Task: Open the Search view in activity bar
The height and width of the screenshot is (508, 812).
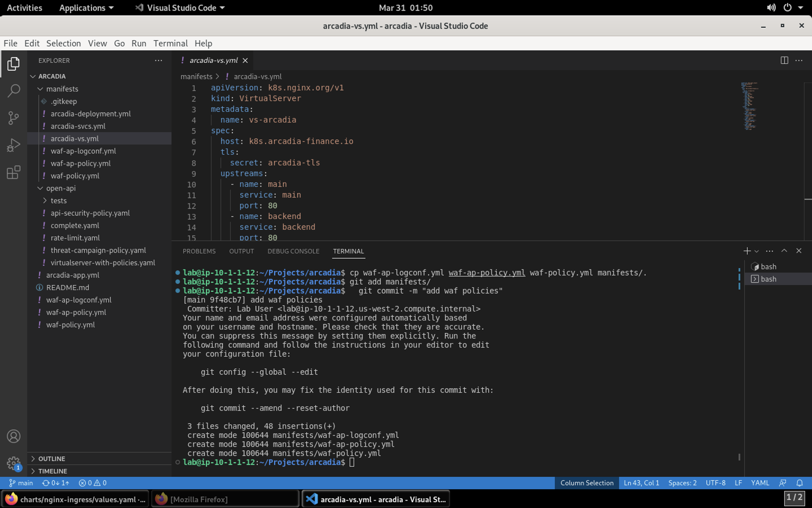Action: 14,91
